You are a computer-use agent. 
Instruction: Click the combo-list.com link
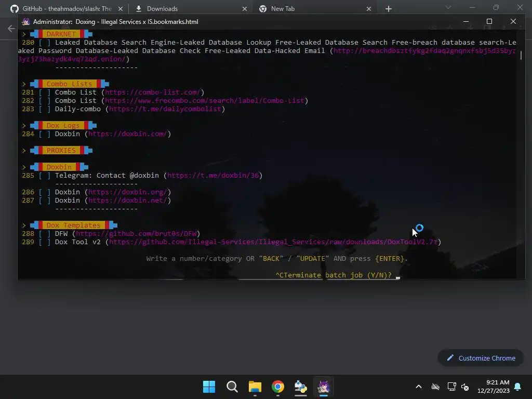click(x=152, y=92)
